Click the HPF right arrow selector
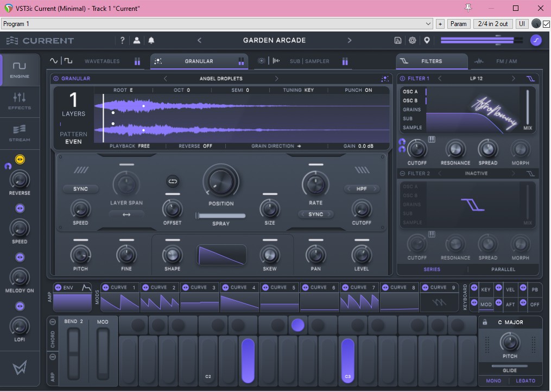551x392 pixels. click(375, 189)
